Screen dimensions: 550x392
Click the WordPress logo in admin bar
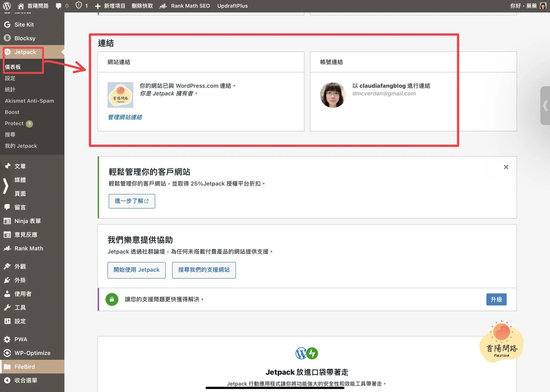(x=7, y=6)
